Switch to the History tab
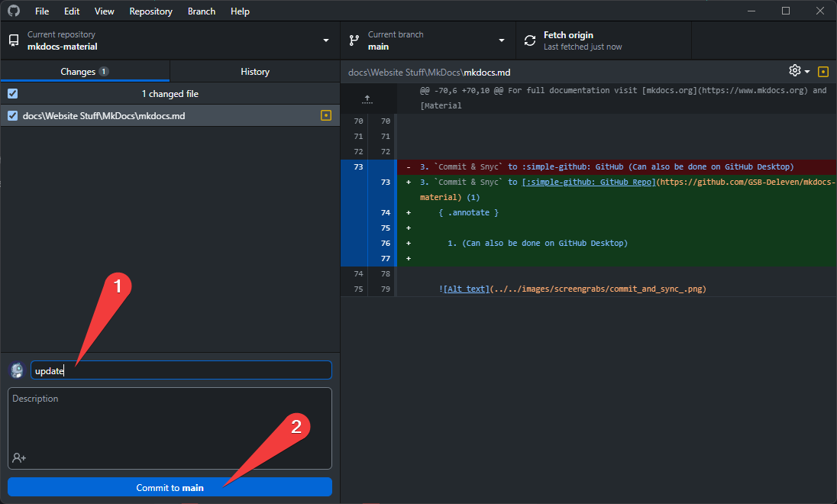 (x=254, y=72)
